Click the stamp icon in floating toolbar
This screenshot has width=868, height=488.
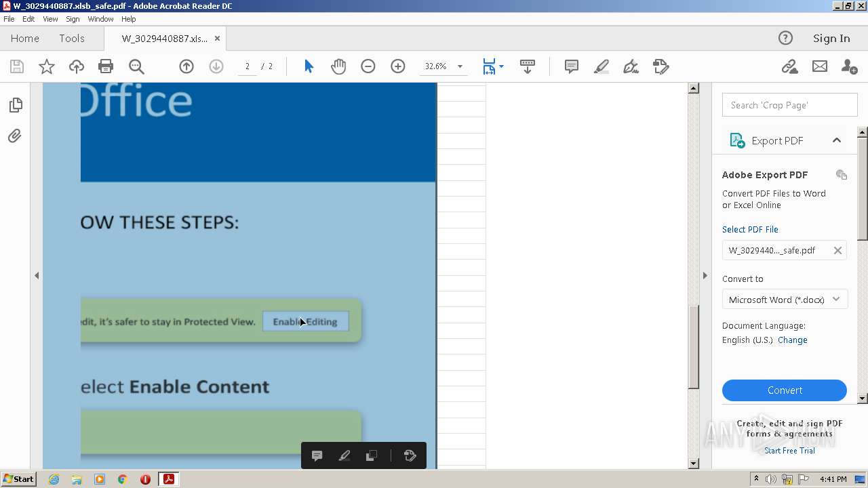[410, 455]
